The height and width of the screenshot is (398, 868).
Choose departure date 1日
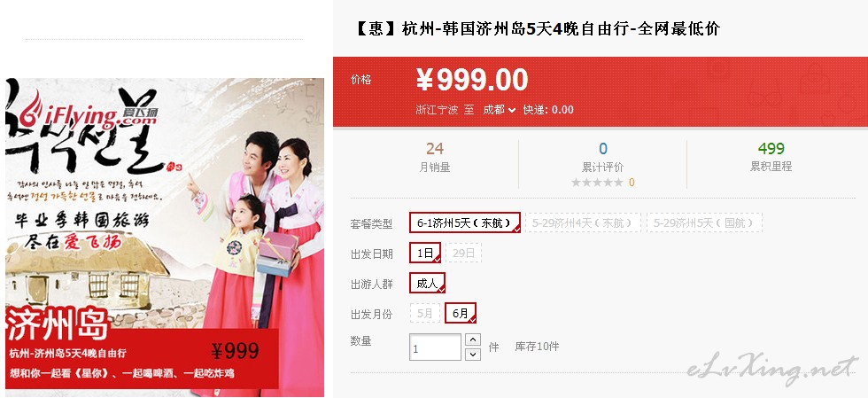425,253
